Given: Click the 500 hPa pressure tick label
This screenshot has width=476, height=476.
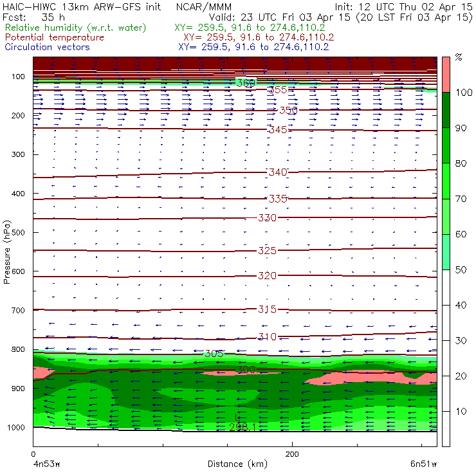Looking at the screenshot, I should [18, 232].
